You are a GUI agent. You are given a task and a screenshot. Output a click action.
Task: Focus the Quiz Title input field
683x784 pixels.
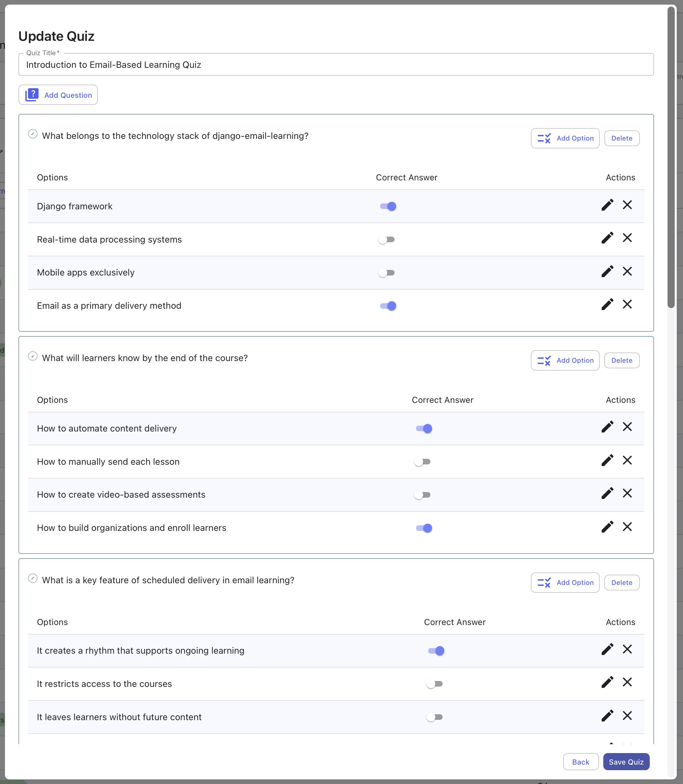[336, 65]
